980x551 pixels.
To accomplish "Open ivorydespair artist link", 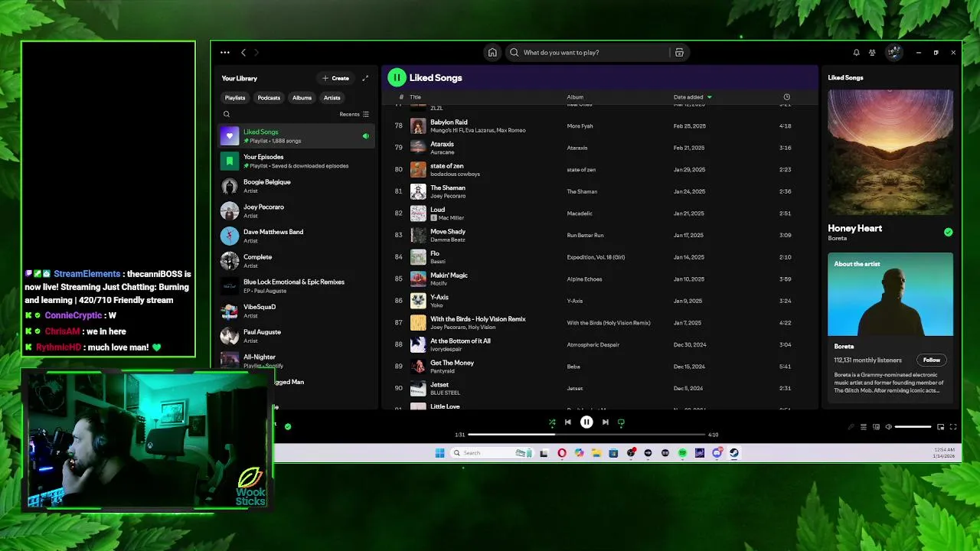I will coord(447,349).
